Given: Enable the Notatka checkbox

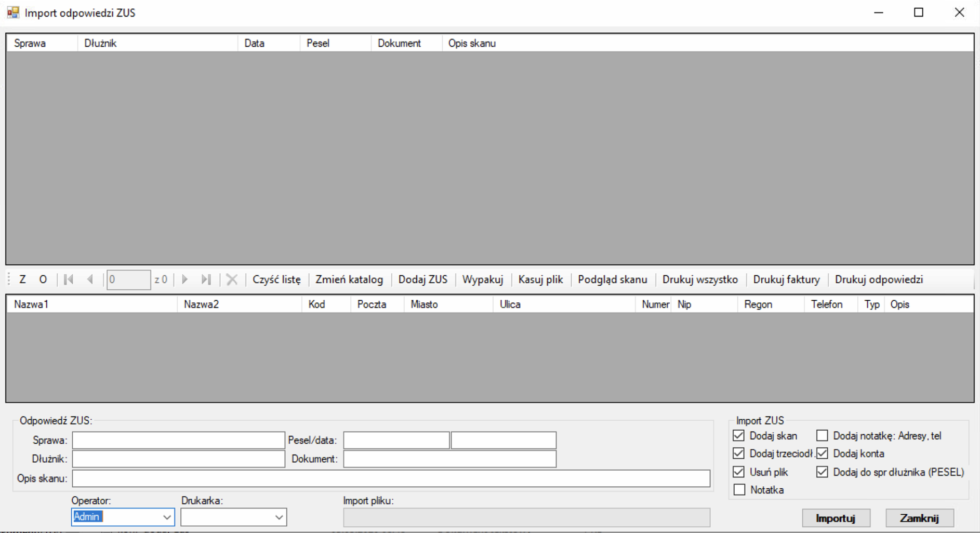Looking at the screenshot, I should click(x=739, y=490).
